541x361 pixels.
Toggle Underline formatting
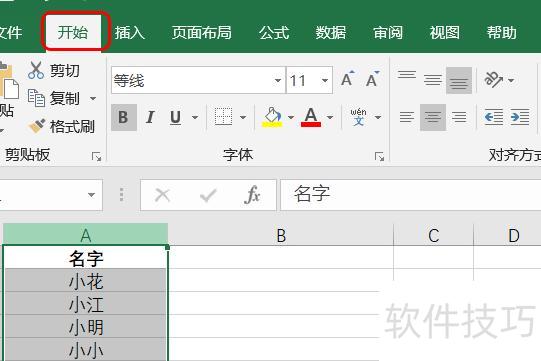tap(176, 117)
